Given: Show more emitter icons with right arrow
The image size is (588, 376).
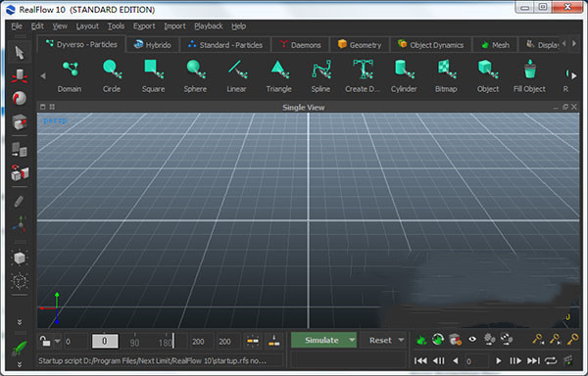Looking at the screenshot, I should point(574,76).
